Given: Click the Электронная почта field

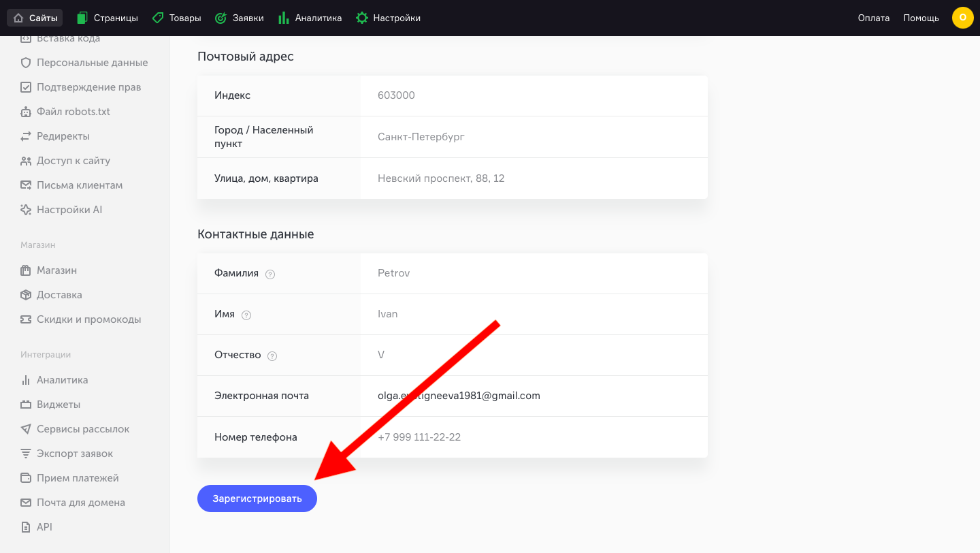Looking at the screenshot, I should pyautogui.click(x=534, y=396).
